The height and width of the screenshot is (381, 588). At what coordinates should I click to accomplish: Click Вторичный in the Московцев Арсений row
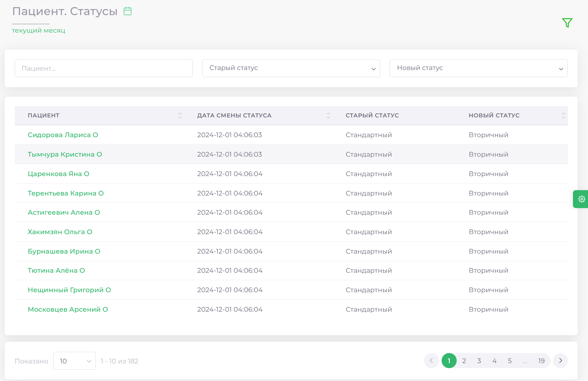coord(489,309)
